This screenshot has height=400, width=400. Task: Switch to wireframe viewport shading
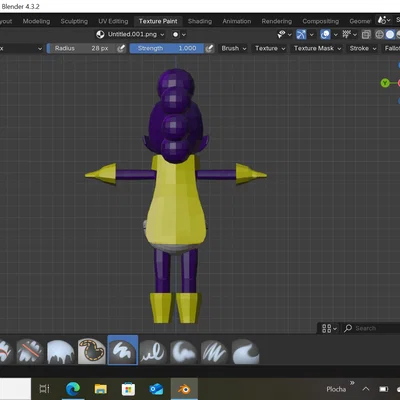[x=379, y=34]
